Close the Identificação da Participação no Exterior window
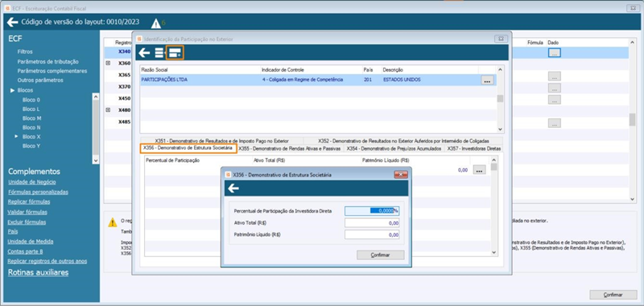This screenshot has height=306, width=644. tap(501, 39)
